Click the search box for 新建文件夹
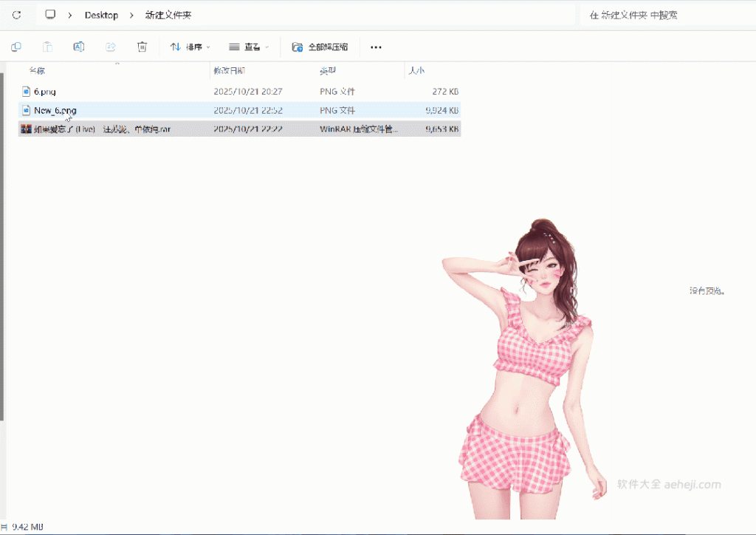The width and height of the screenshot is (756, 535). (x=664, y=14)
